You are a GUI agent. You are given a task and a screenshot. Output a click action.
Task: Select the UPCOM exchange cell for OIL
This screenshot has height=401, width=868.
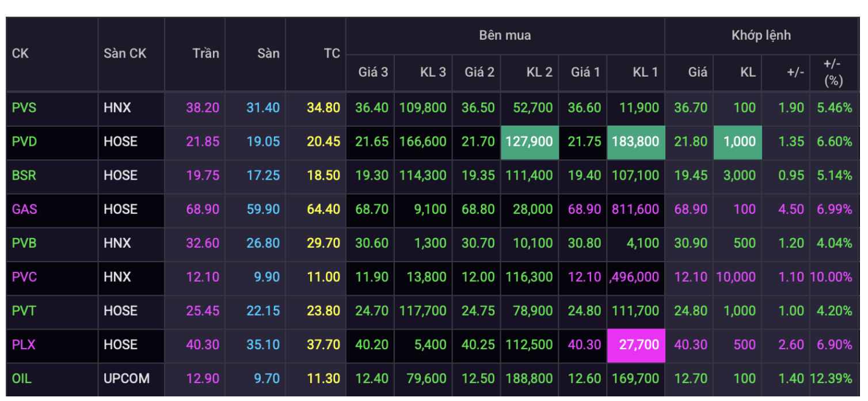127,379
